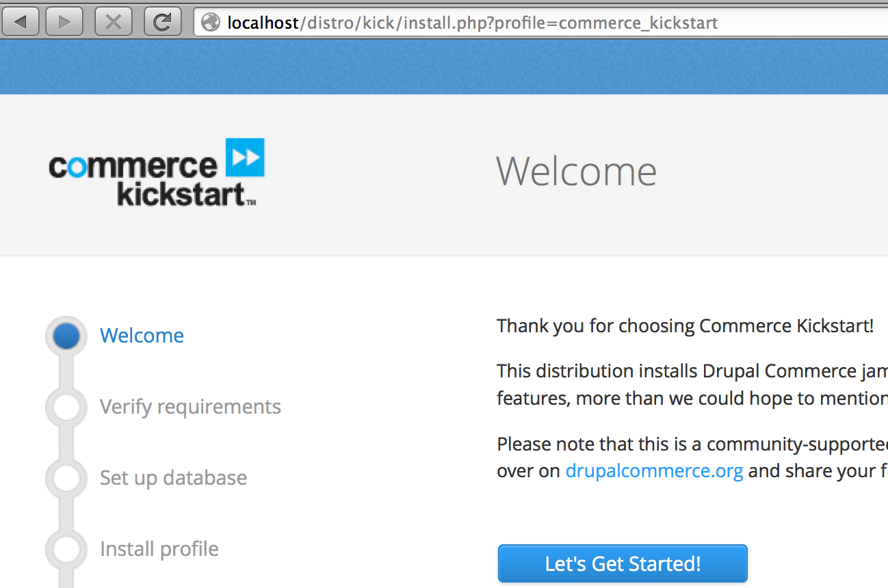Image resolution: width=888 pixels, height=588 pixels.
Task: Stop page loading with the X button
Action: (x=113, y=23)
